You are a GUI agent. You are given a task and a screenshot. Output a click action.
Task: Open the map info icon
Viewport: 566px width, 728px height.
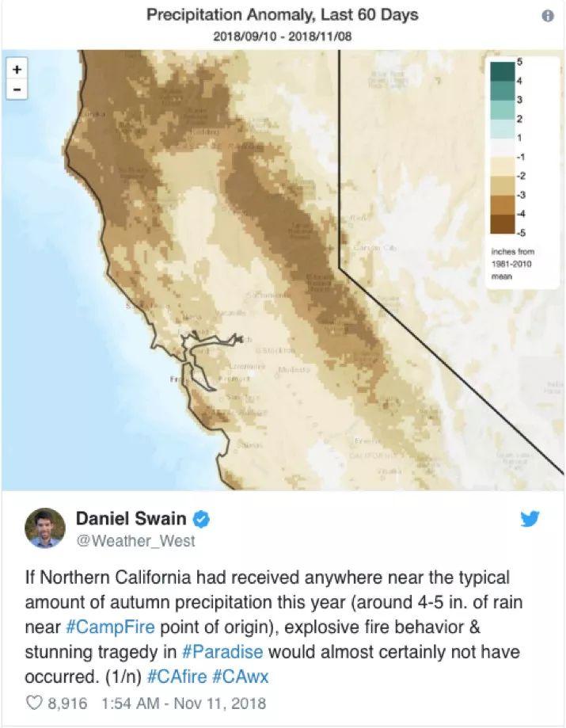coord(547,17)
